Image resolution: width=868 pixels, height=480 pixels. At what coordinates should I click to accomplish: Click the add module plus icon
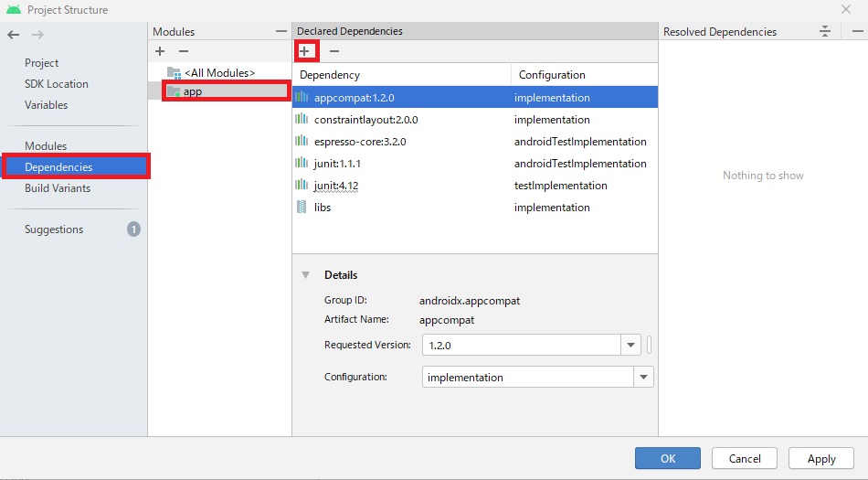coord(160,52)
